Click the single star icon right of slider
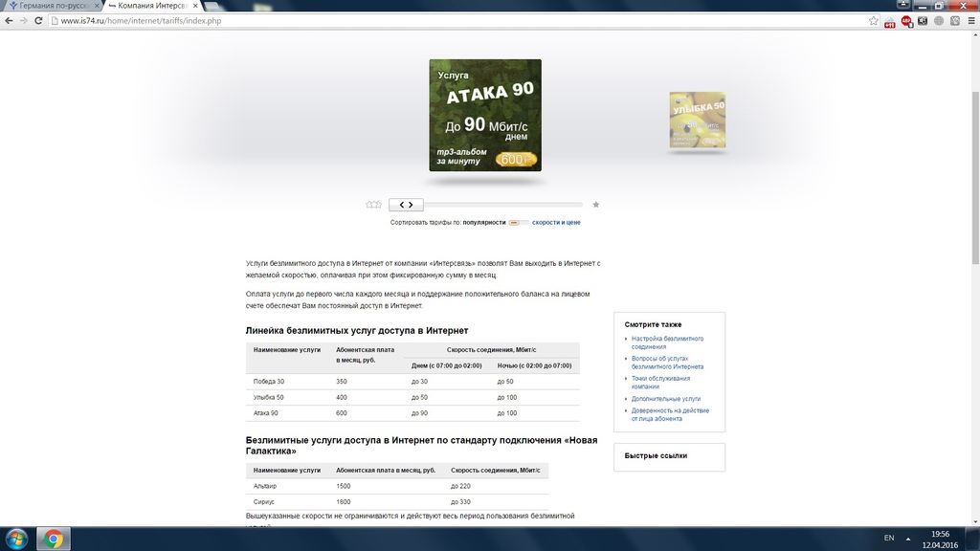The height and width of the screenshot is (551, 980). tap(595, 205)
